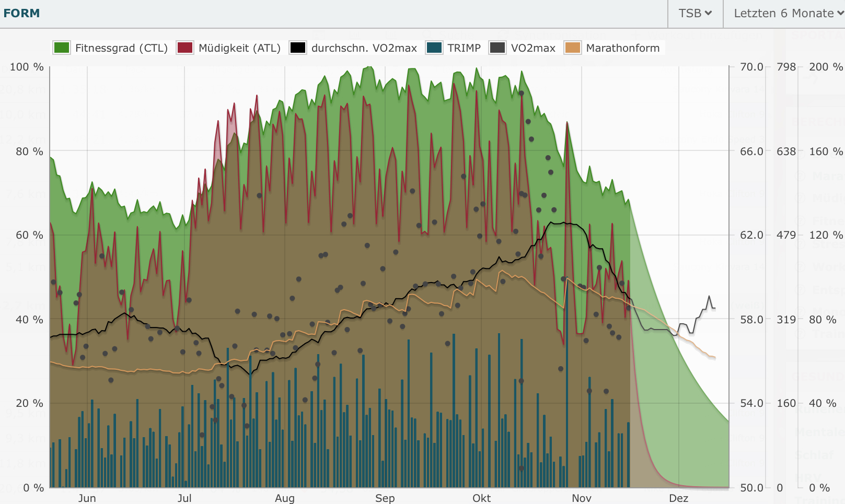
Task: Click the orange Marathonform legend swatch
Action: click(573, 48)
